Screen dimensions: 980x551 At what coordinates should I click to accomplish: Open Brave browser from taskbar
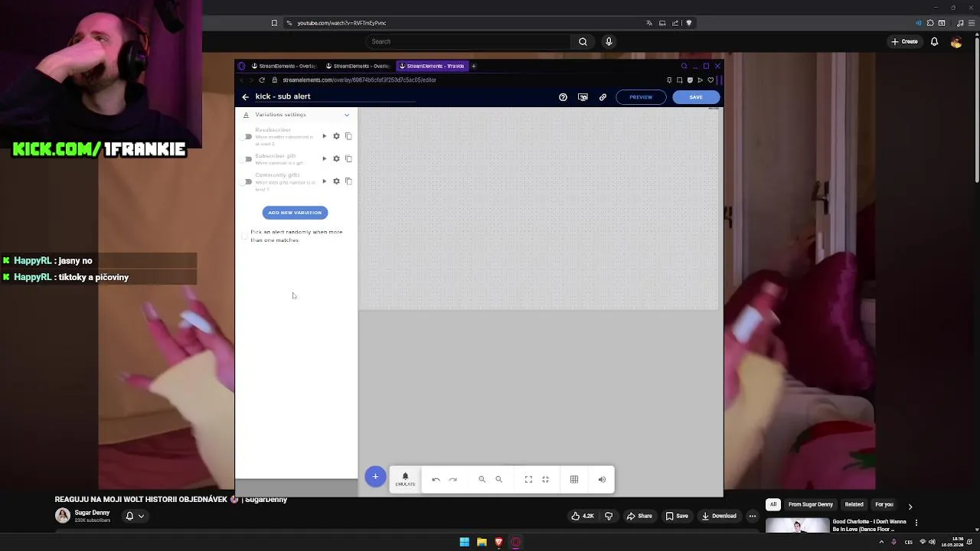pos(498,542)
